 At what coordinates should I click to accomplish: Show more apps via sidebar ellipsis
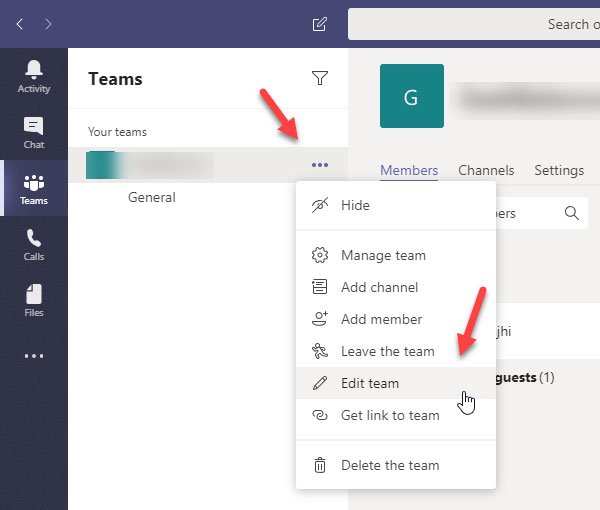click(34, 356)
